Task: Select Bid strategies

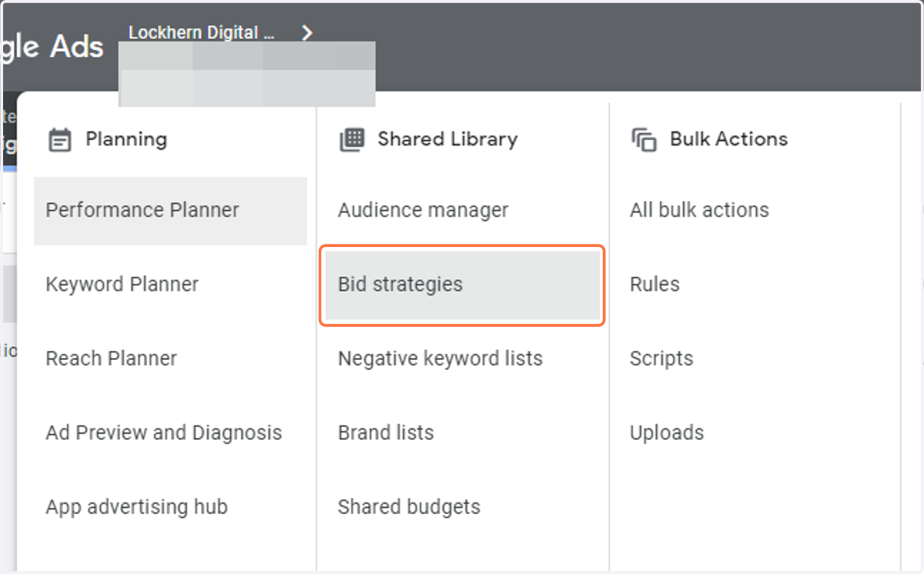Action: (x=462, y=285)
